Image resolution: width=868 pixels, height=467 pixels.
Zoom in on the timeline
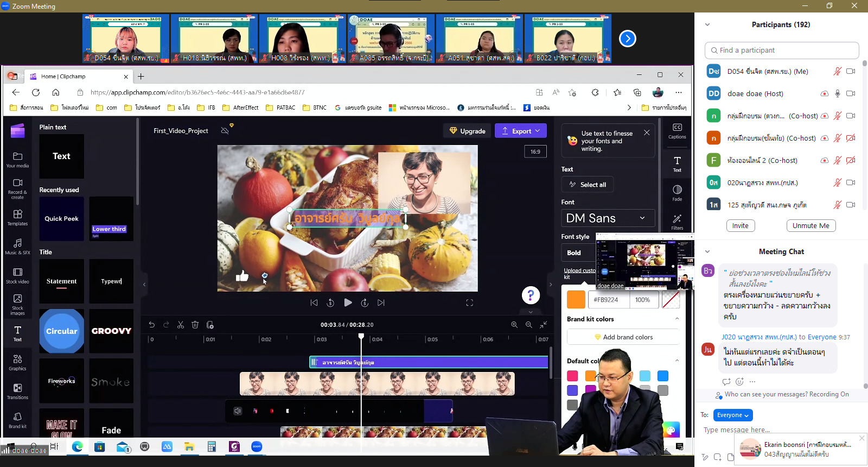(514, 325)
